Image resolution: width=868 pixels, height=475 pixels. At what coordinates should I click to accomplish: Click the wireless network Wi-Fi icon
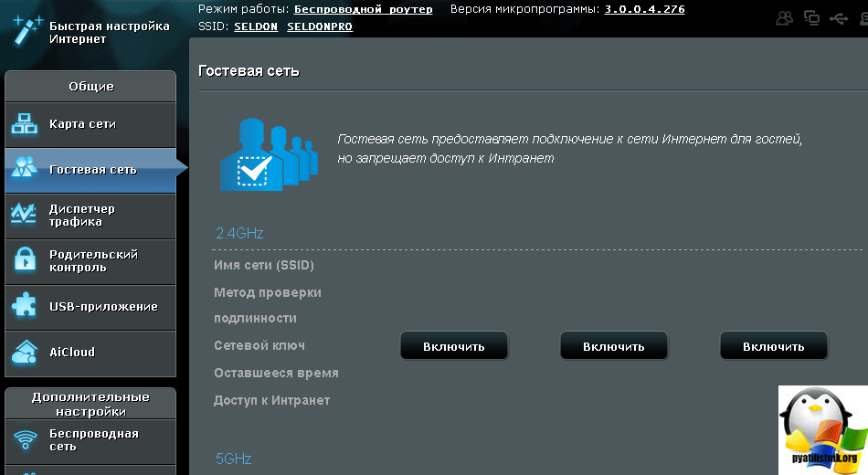click(x=26, y=440)
